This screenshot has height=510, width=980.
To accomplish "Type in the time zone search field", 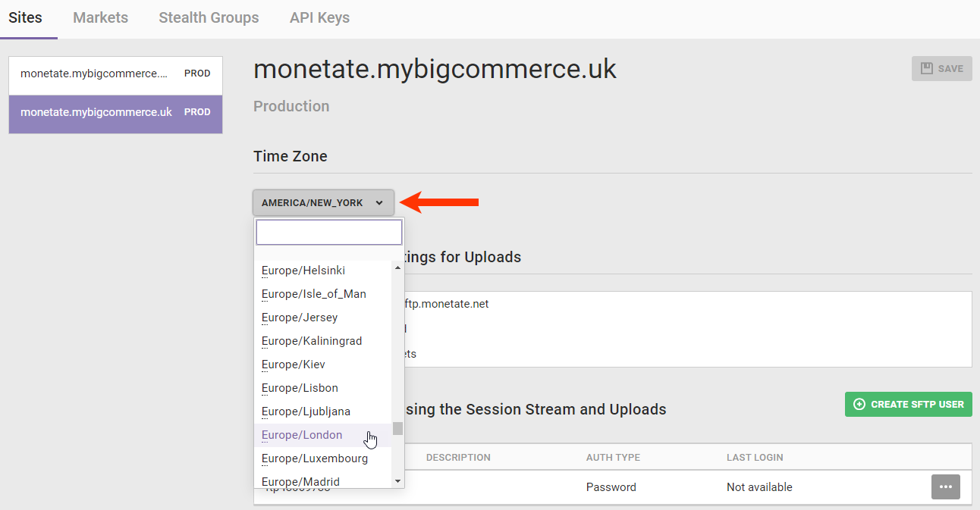I will click(328, 233).
